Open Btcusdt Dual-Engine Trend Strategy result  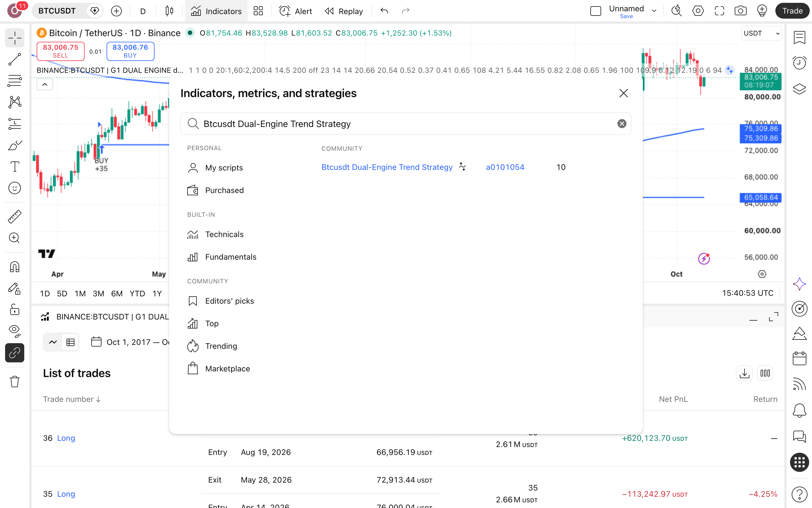[x=387, y=167]
